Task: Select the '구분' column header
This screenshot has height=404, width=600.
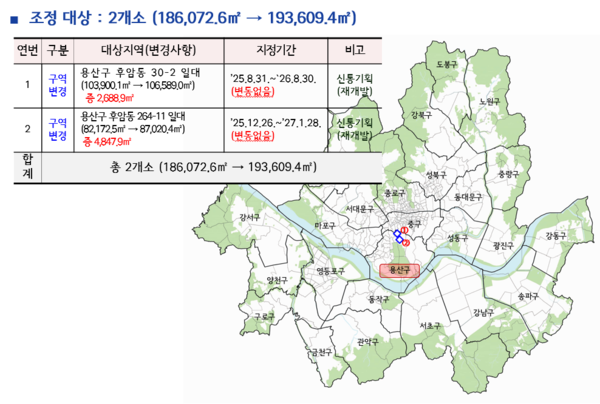Action: pyautogui.click(x=57, y=50)
